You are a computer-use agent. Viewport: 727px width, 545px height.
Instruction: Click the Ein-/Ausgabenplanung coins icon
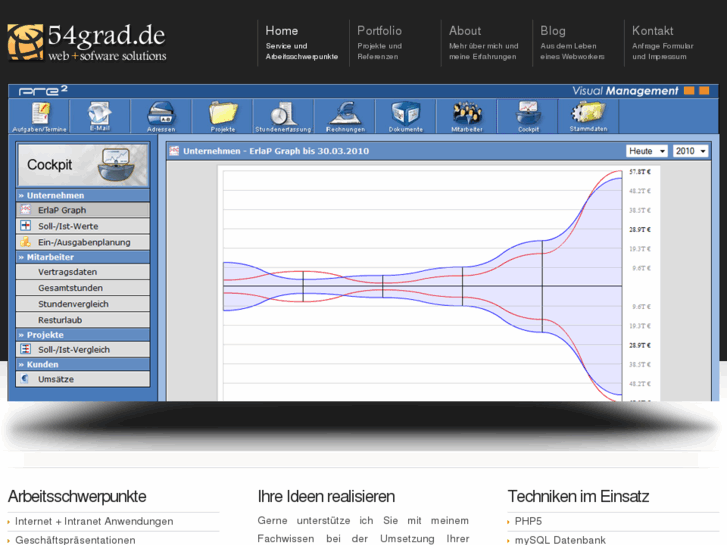[x=26, y=242]
